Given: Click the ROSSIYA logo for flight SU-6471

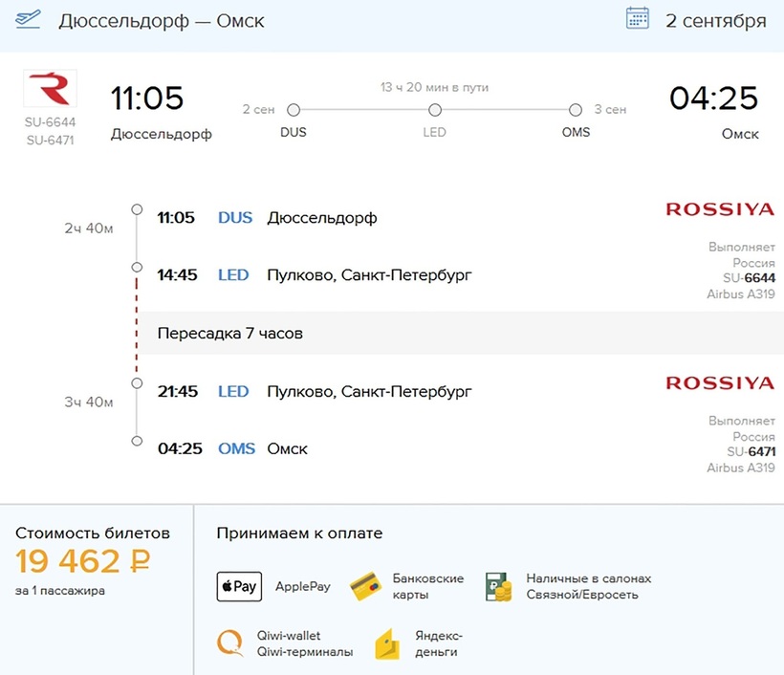Looking at the screenshot, I should [719, 383].
